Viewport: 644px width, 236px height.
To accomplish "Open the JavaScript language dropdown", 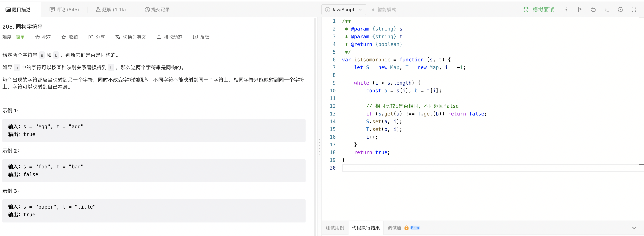I will (344, 10).
